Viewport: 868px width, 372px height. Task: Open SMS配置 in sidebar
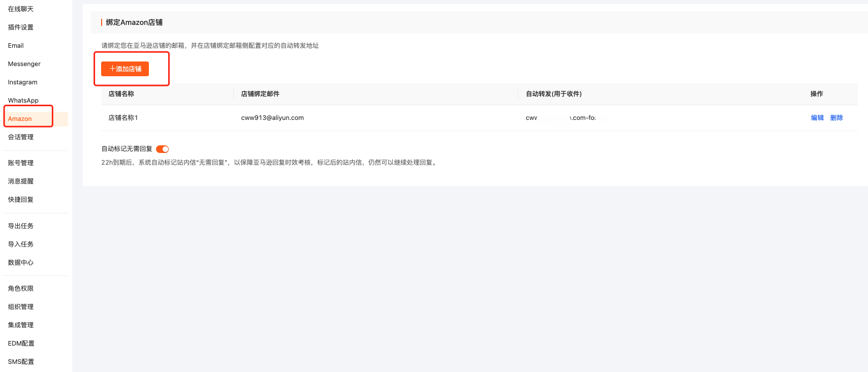(21, 362)
